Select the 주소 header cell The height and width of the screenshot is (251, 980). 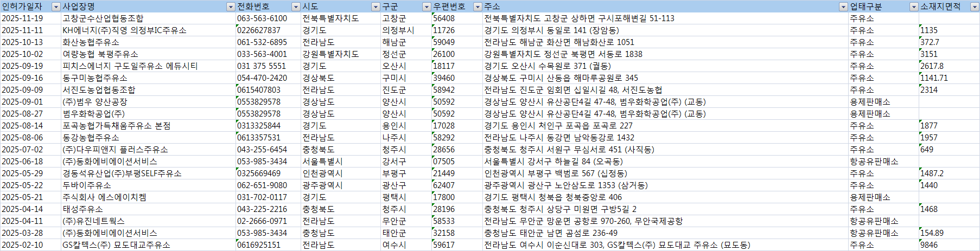click(665, 7)
